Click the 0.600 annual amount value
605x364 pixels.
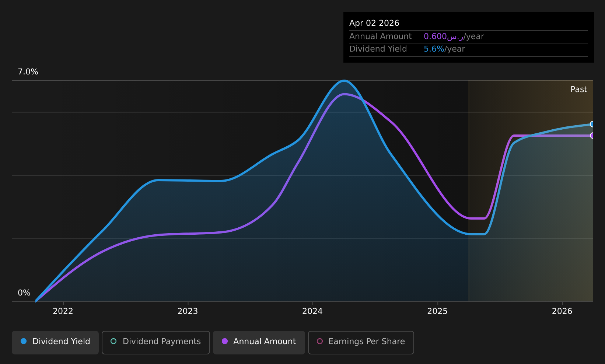(x=444, y=36)
